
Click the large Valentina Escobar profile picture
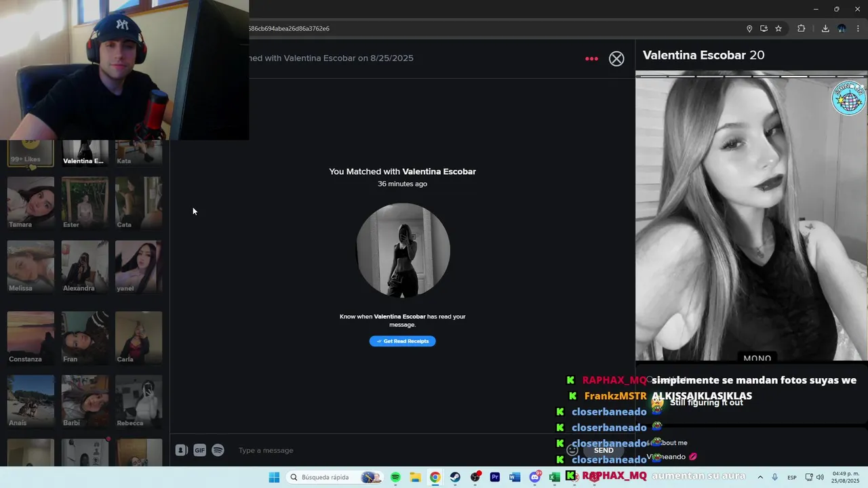751,217
